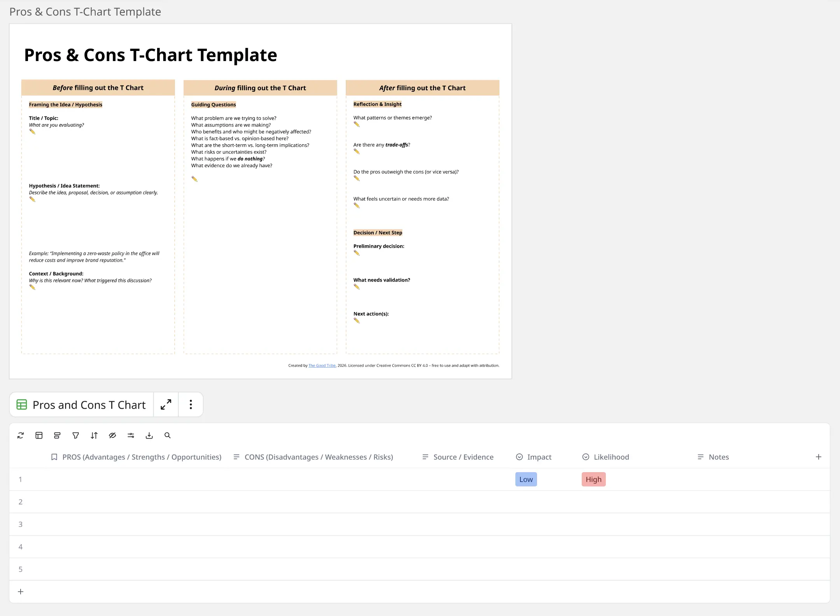The image size is (840, 616).
Task: Adjust row height in the table toolbar
Action: pyautogui.click(x=57, y=435)
